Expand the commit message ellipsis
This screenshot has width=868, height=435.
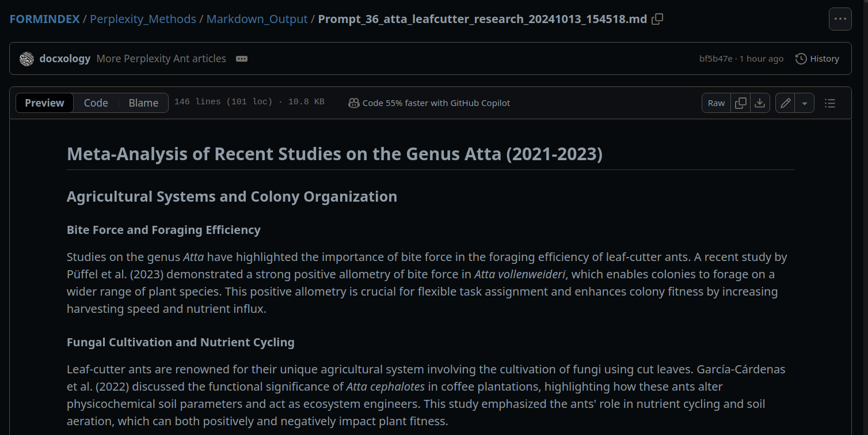click(x=242, y=59)
